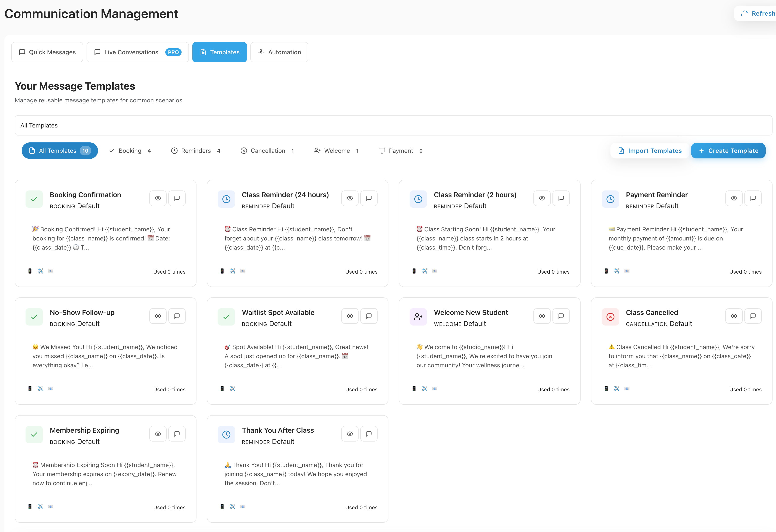Click the preview eye icon on Booking Confirmation

tap(158, 198)
